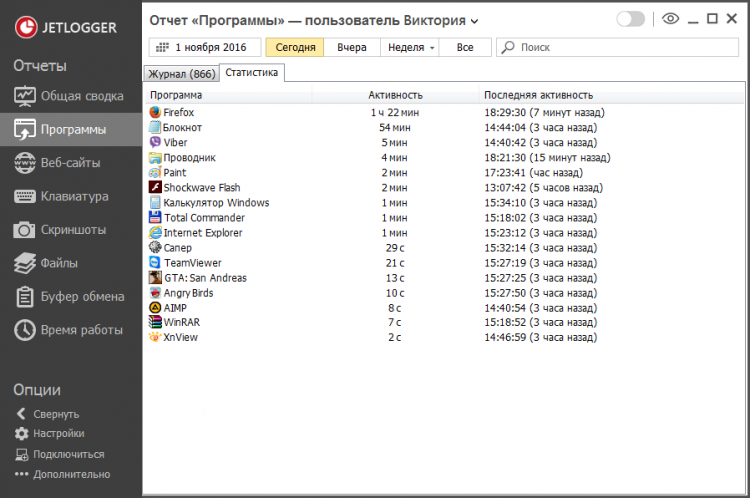Click the Сапер mine icon
The image size is (750, 498).
155,247
